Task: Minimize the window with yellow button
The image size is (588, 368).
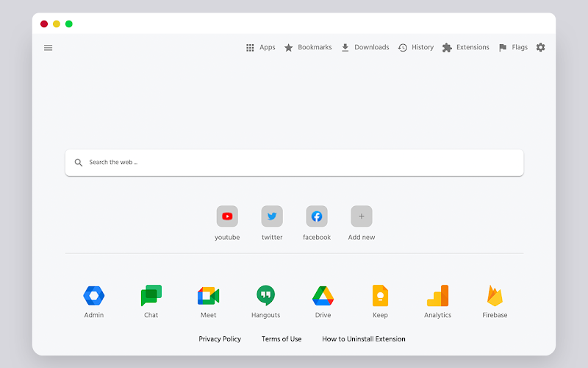Action: 57,24
